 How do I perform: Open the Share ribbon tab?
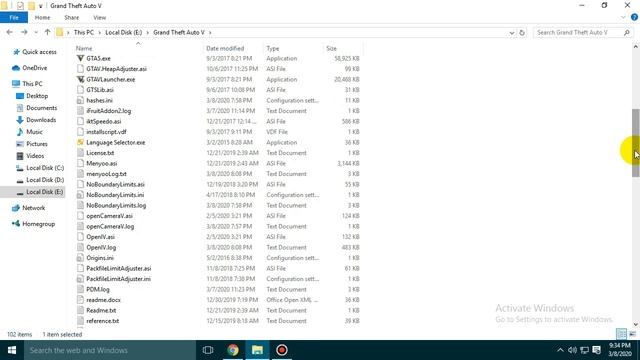click(71, 18)
